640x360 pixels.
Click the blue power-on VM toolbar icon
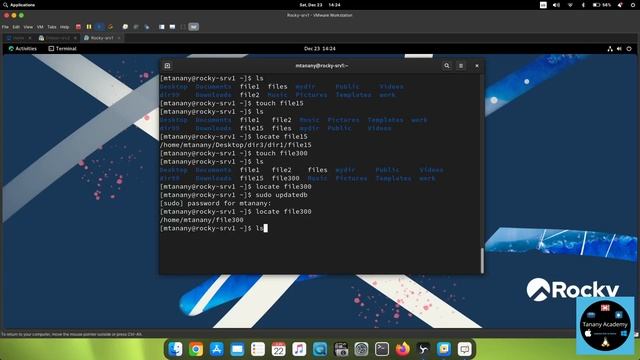pos(99,27)
